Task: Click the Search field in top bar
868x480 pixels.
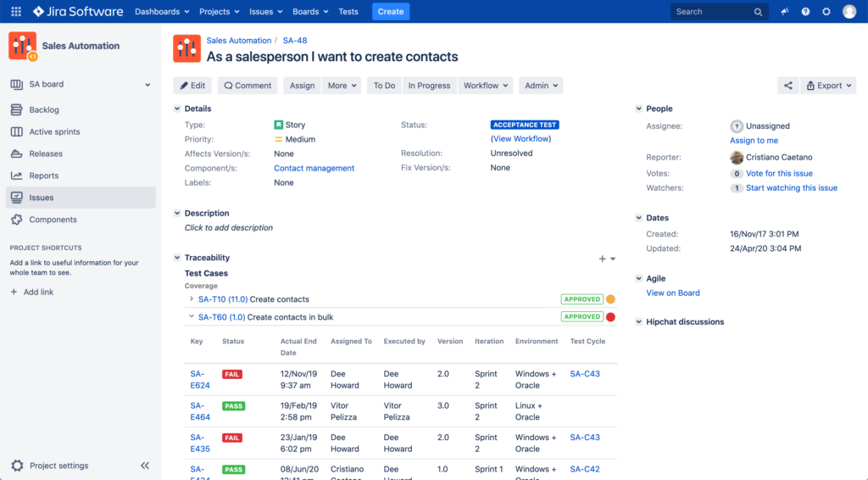Action: [x=712, y=12]
